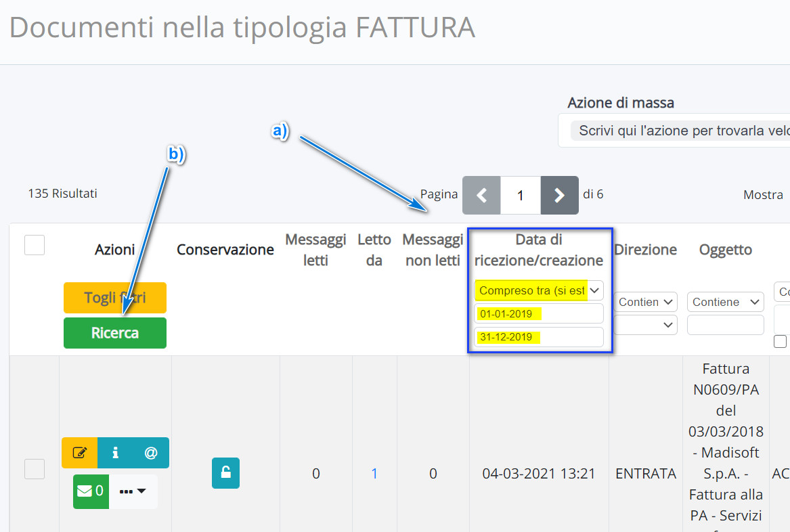Click the 'Letto da' count link 1

tap(374, 474)
